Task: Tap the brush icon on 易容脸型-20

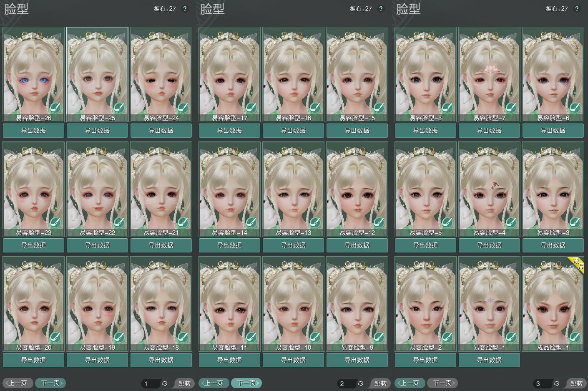Action: (x=55, y=337)
